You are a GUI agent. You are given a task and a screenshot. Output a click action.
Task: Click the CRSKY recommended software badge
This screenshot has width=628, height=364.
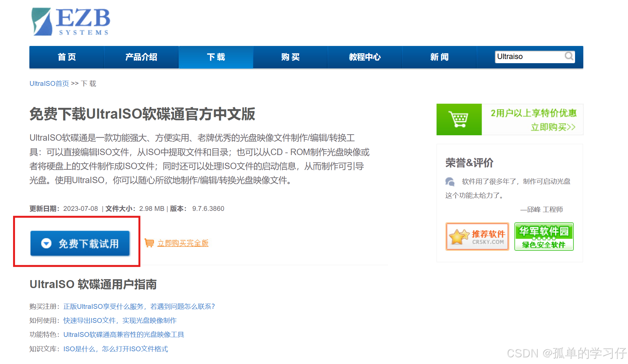tap(477, 237)
